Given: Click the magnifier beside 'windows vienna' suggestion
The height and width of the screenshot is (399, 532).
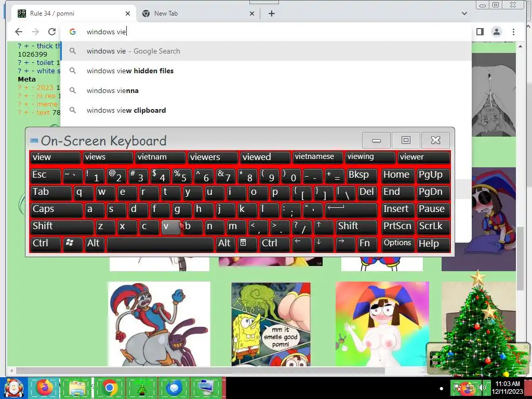Looking at the screenshot, I should coord(72,90).
